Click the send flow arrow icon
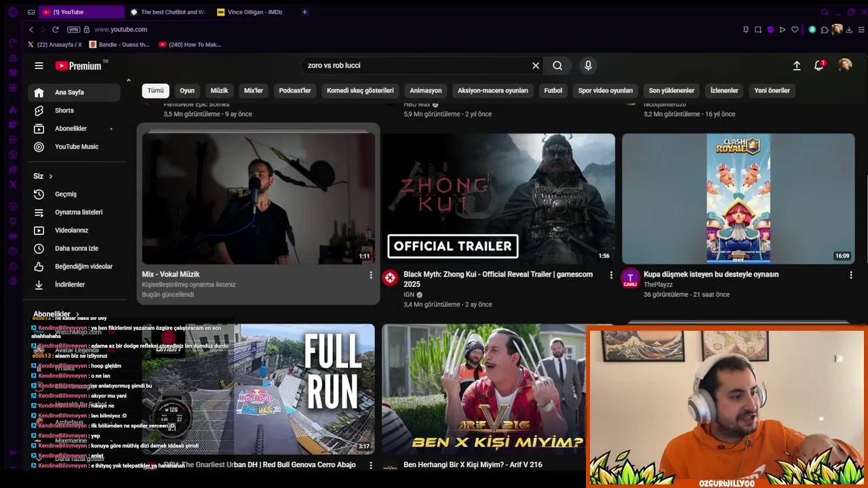The image size is (868, 488). [783, 30]
